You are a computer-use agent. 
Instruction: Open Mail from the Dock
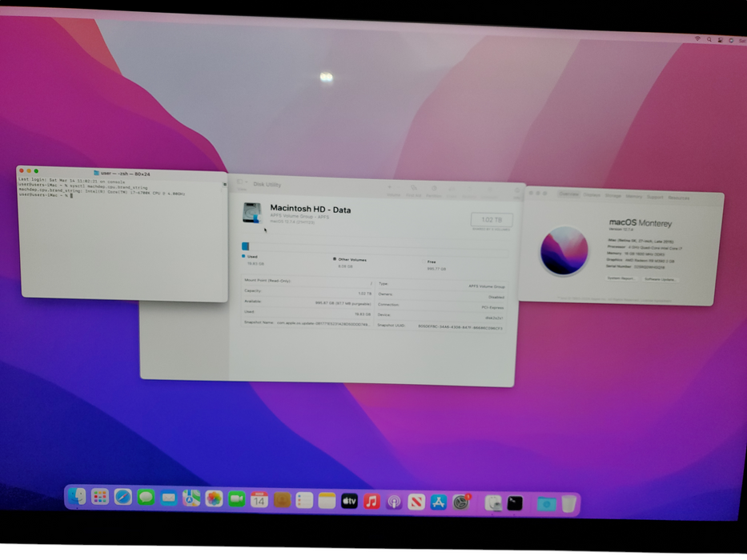tap(169, 498)
